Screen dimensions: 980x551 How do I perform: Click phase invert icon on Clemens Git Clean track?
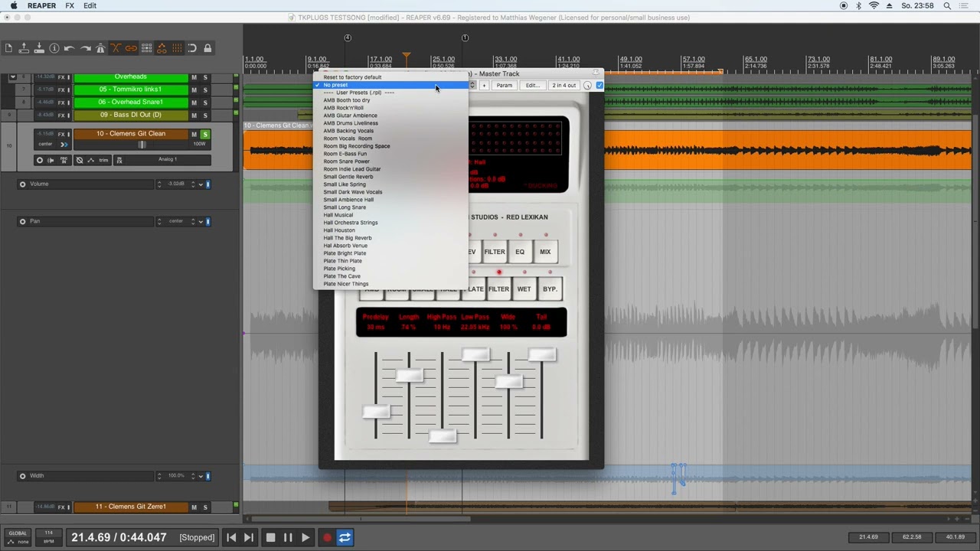click(x=80, y=160)
